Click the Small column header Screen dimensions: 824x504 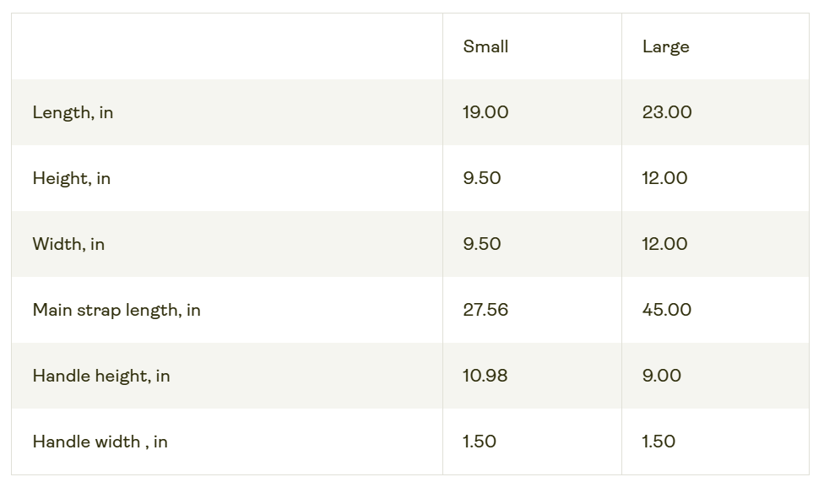tap(485, 46)
